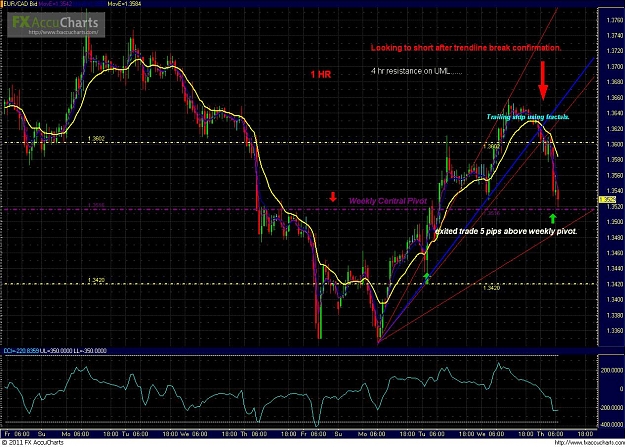Click the 'exited trade 5 pips above weekly pivot' note

click(x=506, y=231)
